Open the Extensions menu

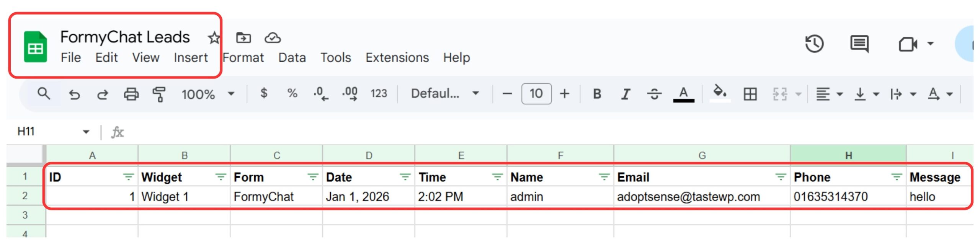click(x=397, y=57)
